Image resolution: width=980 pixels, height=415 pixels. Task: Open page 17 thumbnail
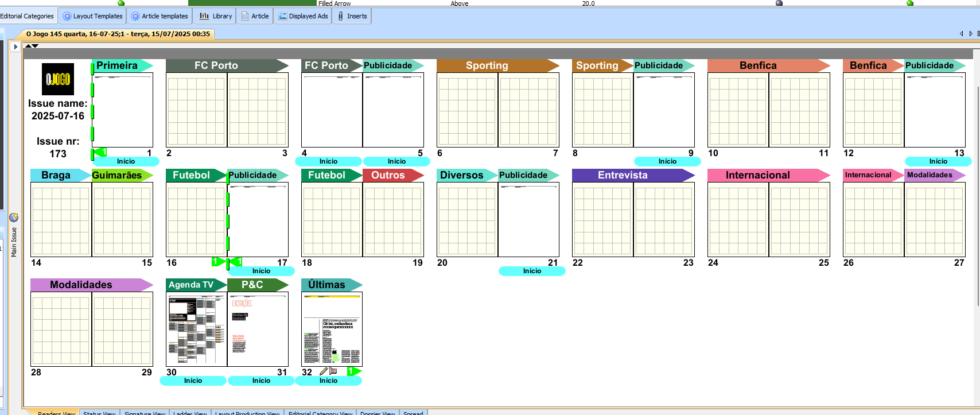pos(258,220)
